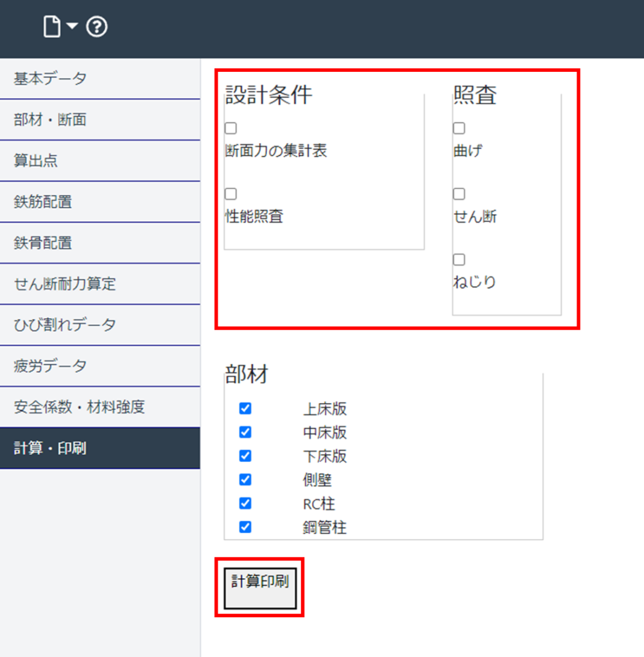The height and width of the screenshot is (657, 644).
Task: Select 部材・断面 in the sidebar
Action: click(100, 120)
